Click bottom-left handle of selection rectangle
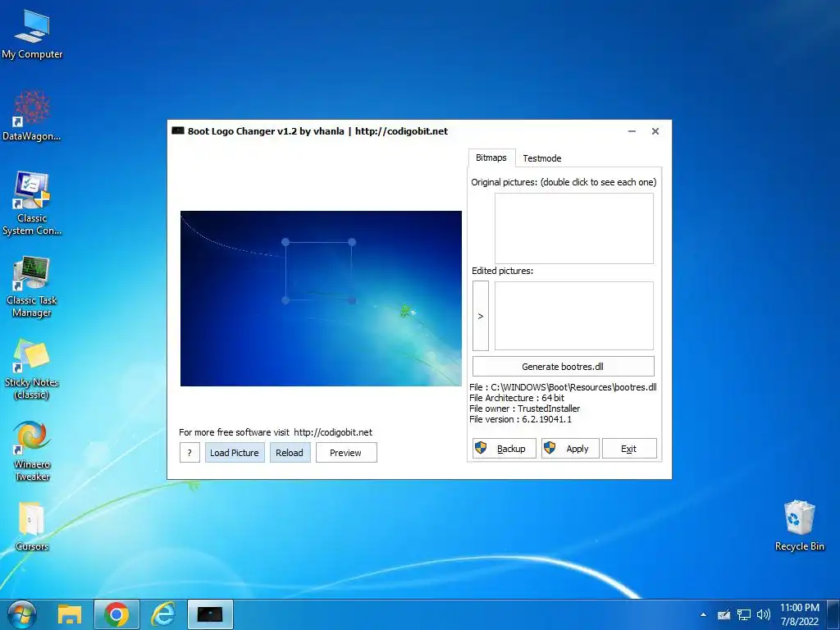This screenshot has width=840, height=630. click(x=285, y=300)
